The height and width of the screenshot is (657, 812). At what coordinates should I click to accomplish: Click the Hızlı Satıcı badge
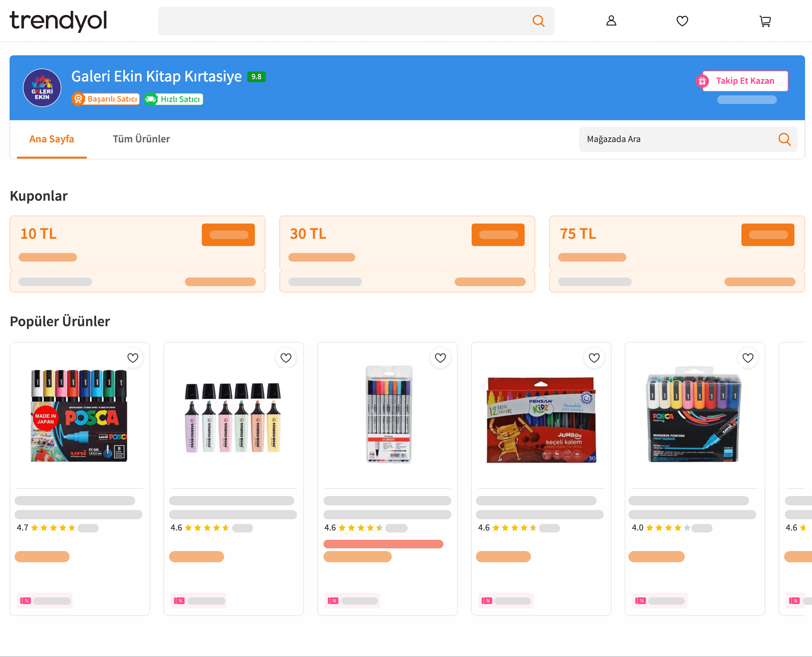(174, 99)
